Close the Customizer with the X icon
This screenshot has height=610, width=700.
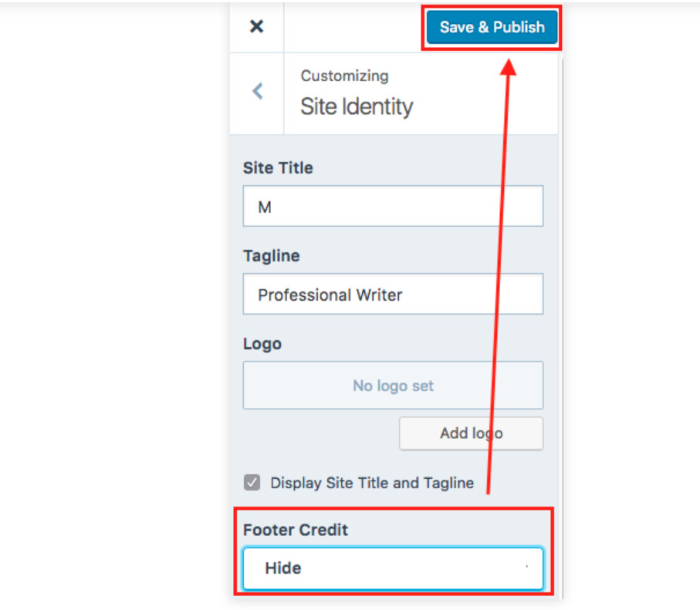click(x=256, y=27)
